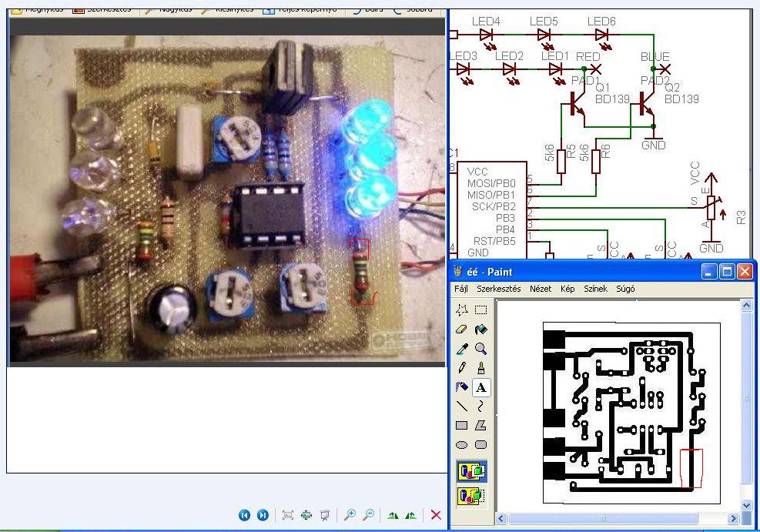Click the down arrow of Paint's vertical scrollbar

746,505
